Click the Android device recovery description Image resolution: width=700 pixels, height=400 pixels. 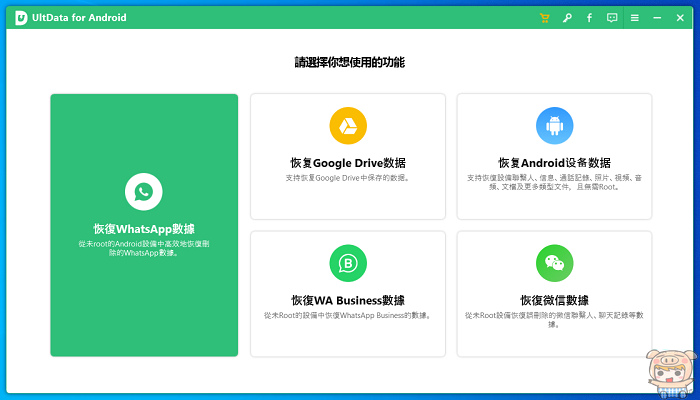554,181
